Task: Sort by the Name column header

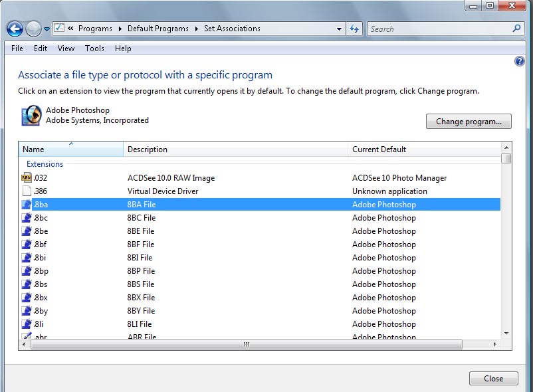Action: (x=71, y=149)
